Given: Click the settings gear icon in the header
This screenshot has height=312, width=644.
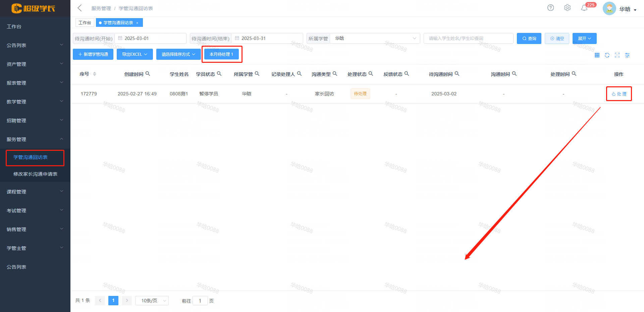Looking at the screenshot, I should (567, 7).
